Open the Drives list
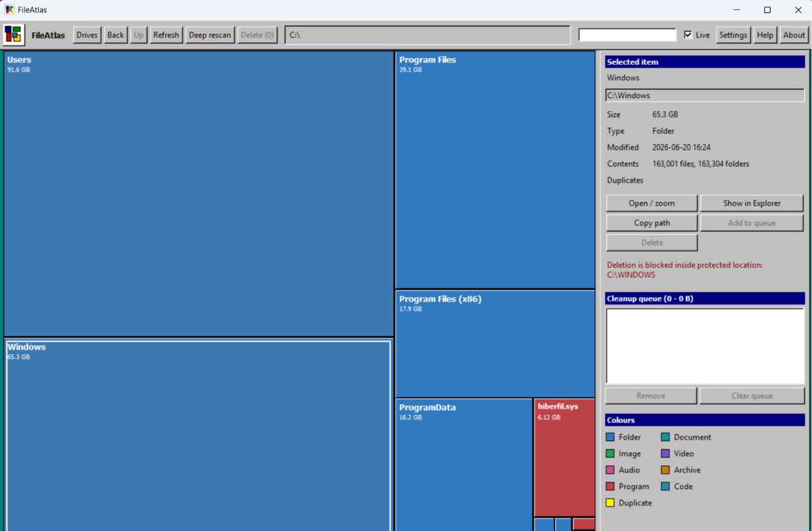 (87, 35)
